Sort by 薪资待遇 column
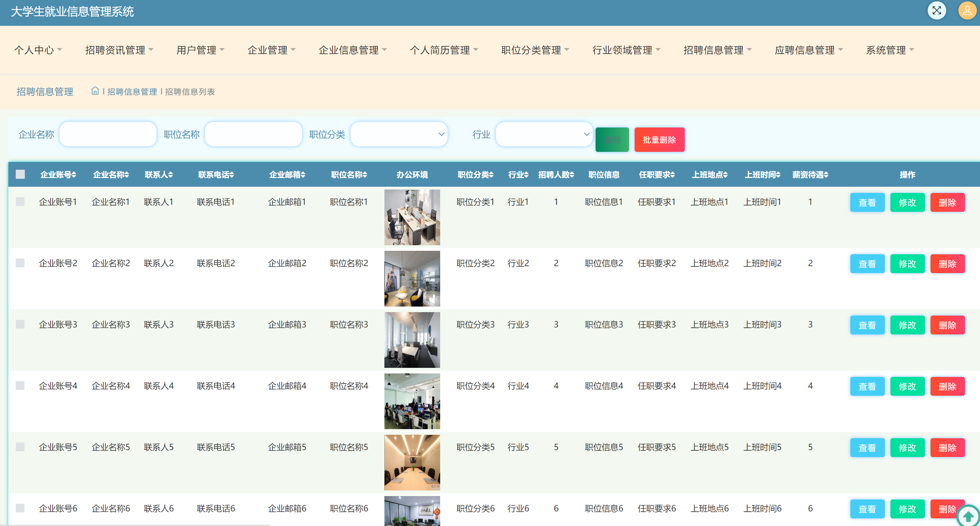The width and height of the screenshot is (980, 526). 810,175
